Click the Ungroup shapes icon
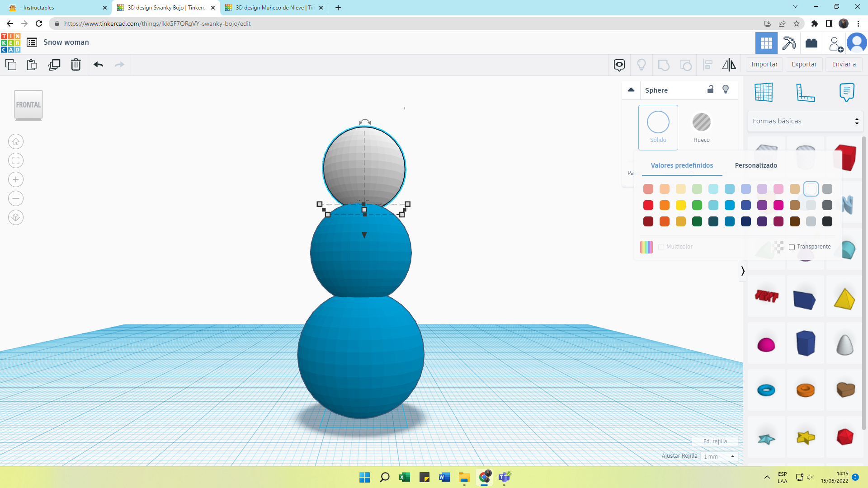868x488 pixels. coord(686,65)
